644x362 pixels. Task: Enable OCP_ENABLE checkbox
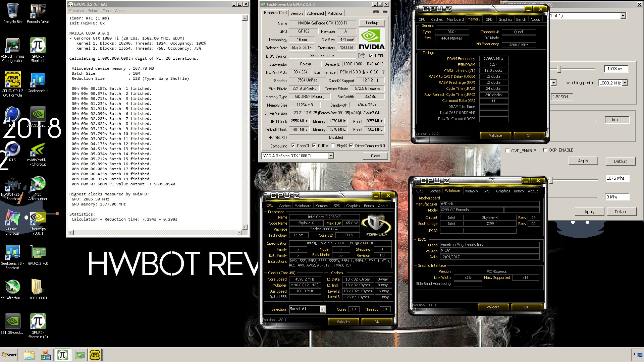[x=545, y=150]
